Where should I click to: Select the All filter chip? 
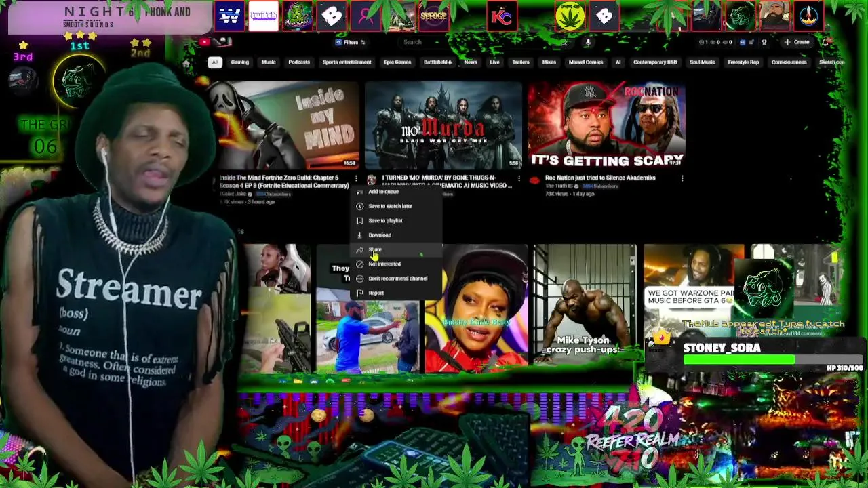214,62
